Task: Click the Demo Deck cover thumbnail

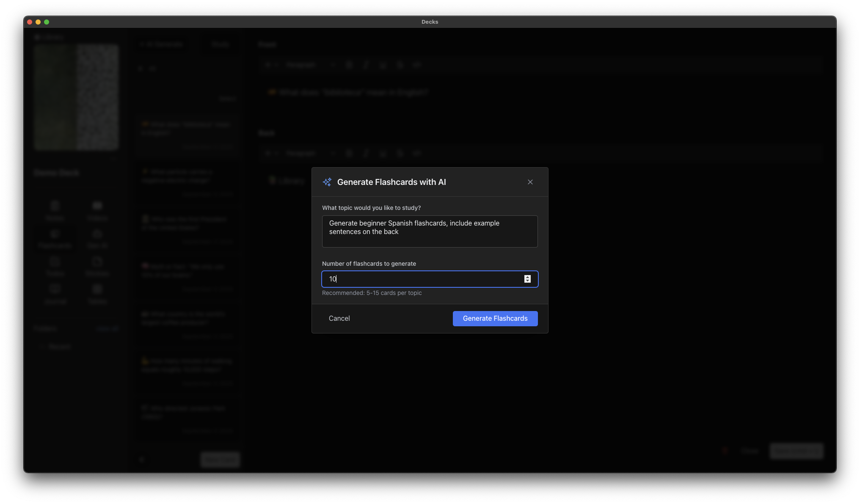Action: pos(76,97)
